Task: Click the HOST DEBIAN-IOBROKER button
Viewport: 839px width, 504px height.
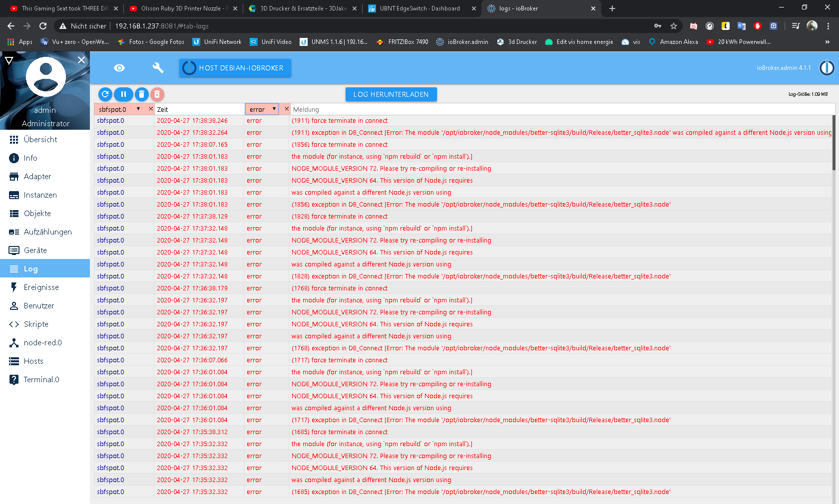Action: [235, 68]
